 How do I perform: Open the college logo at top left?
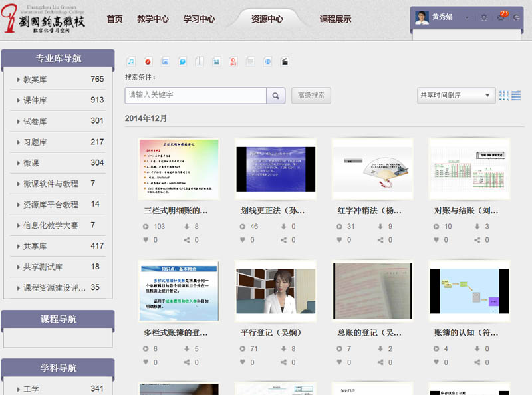tap(43, 19)
